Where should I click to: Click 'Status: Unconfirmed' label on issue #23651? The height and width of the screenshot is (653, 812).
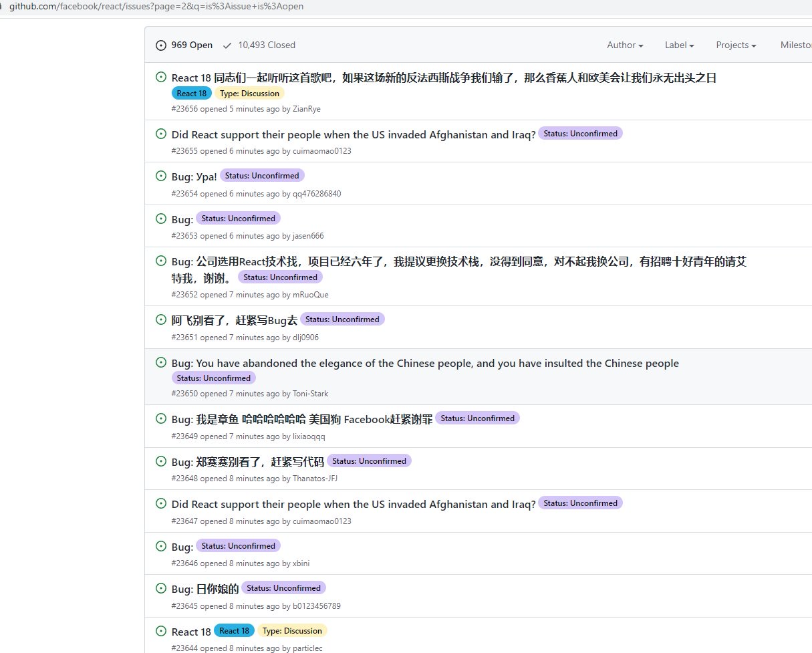[342, 319]
